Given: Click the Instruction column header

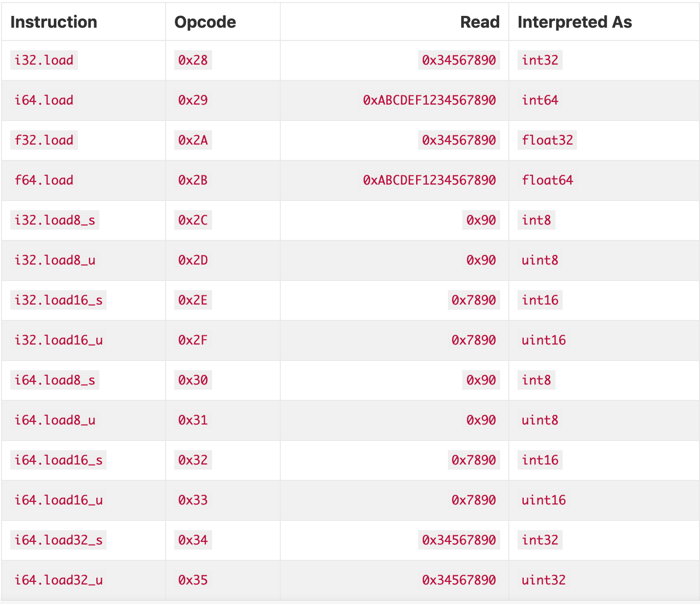Looking at the screenshot, I should click(x=54, y=22).
